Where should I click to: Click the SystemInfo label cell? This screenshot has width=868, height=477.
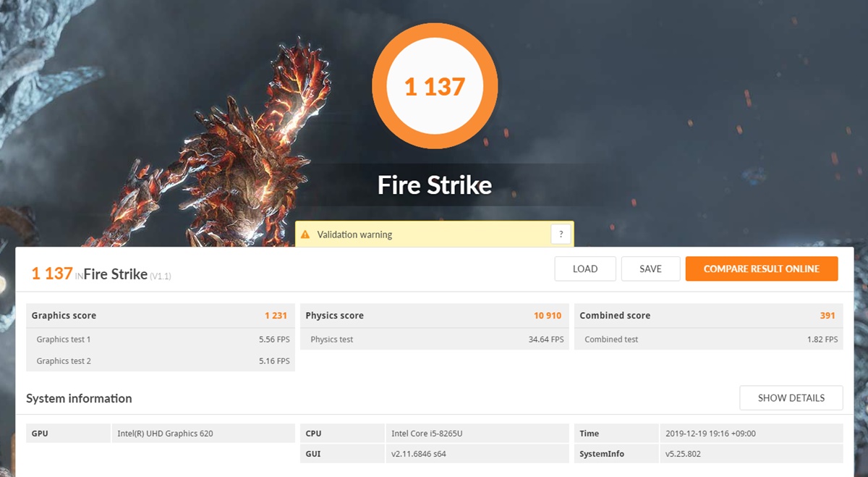point(616,454)
